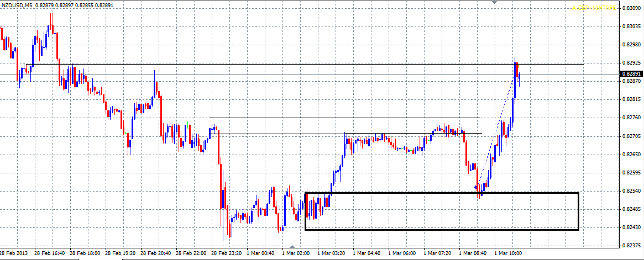This screenshot has width=644, height=260.
Task: Click the gray current bid price line
Action: click(276, 74)
